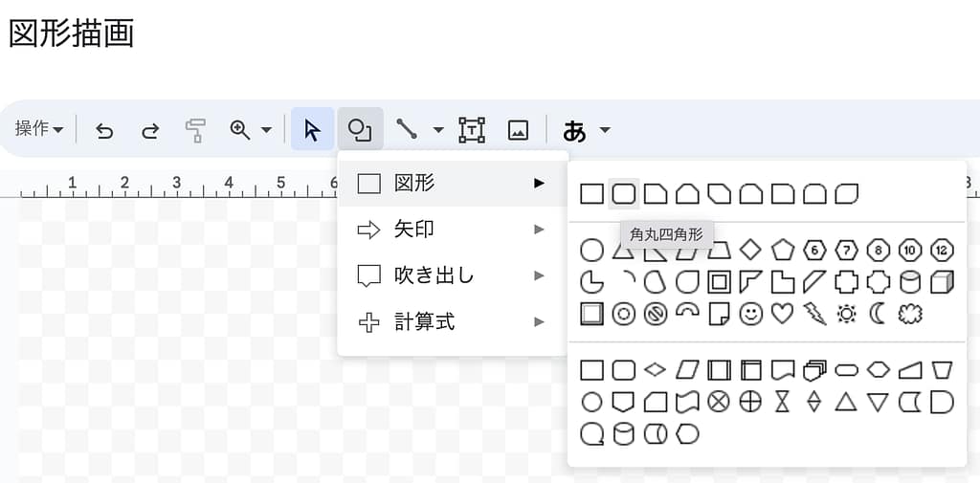Expand the zoom dropdown arrow
The width and height of the screenshot is (980, 483).
(266, 130)
